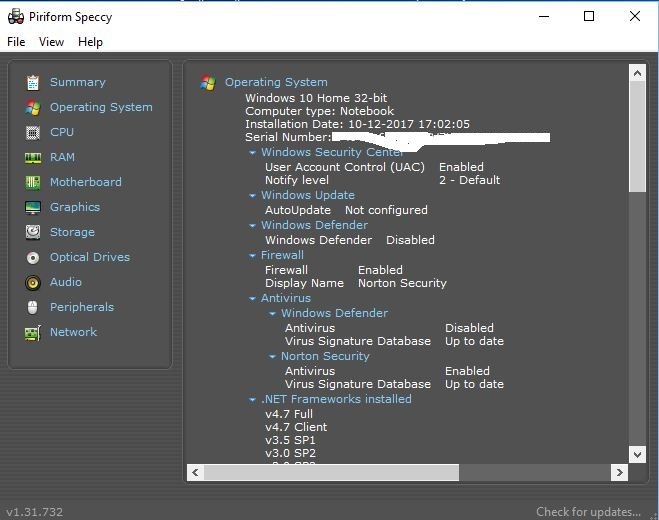Viewport: 659px width, 520px height.
Task: Collapse the Firewall section arrow
Action: [x=253, y=256]
